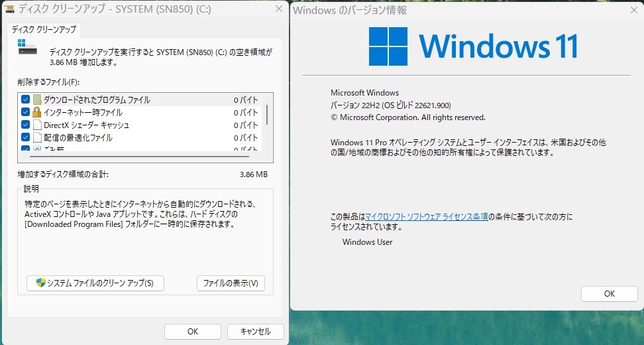Click the lock icon for インターネット一時ファイル
The image size is (644, 345).
37,112
